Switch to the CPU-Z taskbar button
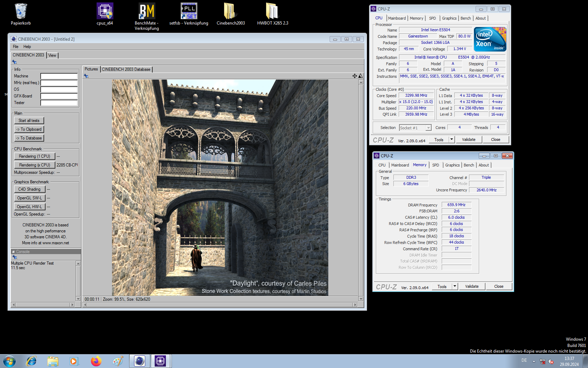Screen dimensions: 588x368 (160, 361)
